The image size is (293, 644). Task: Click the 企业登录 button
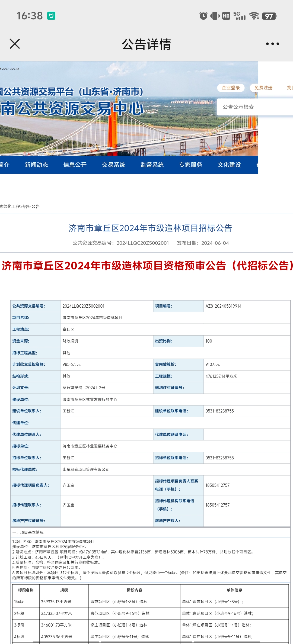point(231,88)
